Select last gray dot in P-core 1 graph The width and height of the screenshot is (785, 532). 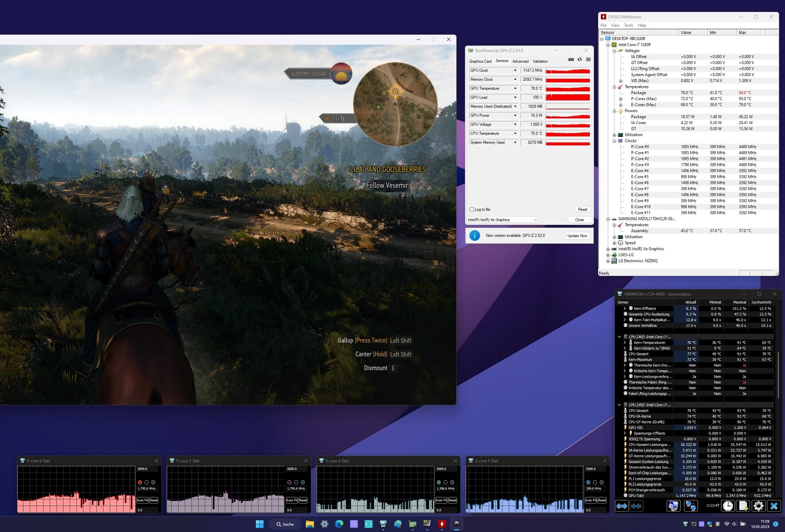(x=303, y=482)
